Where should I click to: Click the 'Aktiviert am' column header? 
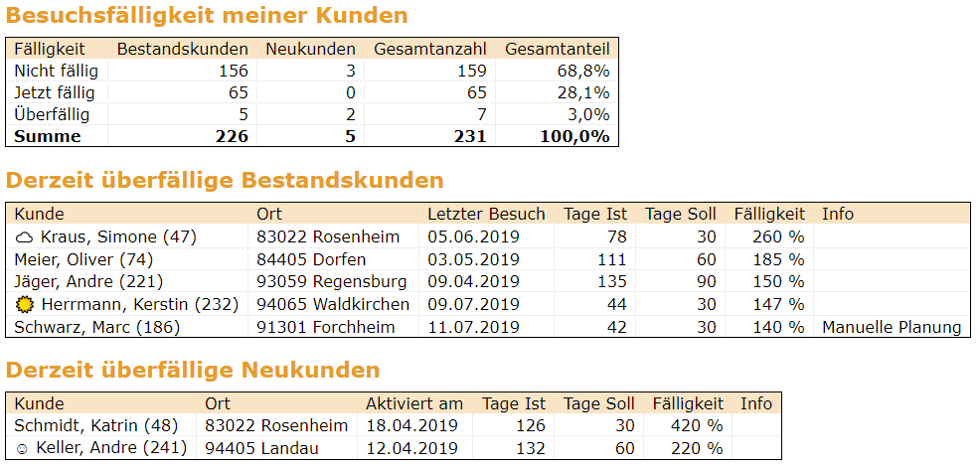coord(414,403)
